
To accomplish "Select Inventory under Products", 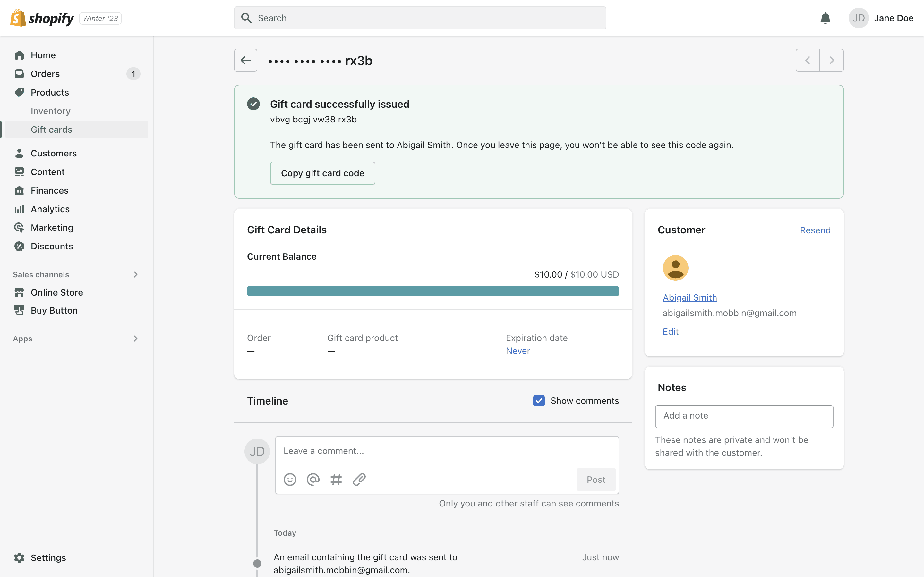I will coord(50,111).
